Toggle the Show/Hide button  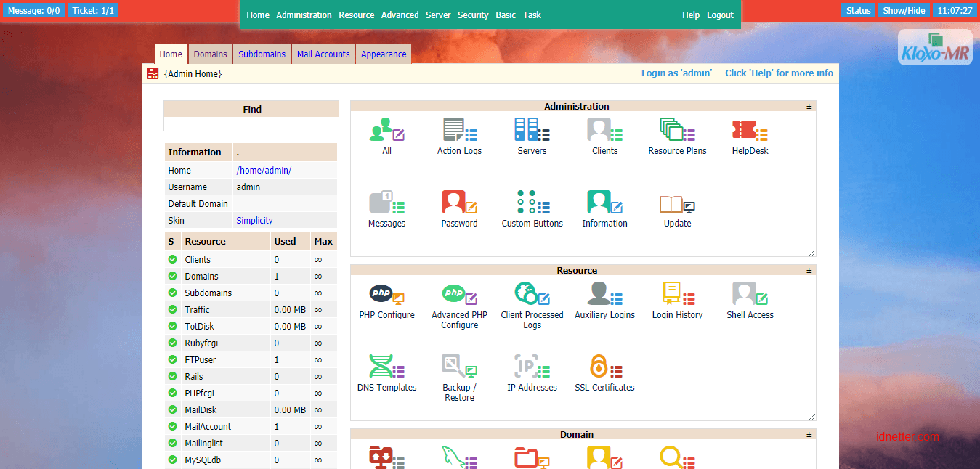pos(903,11)
